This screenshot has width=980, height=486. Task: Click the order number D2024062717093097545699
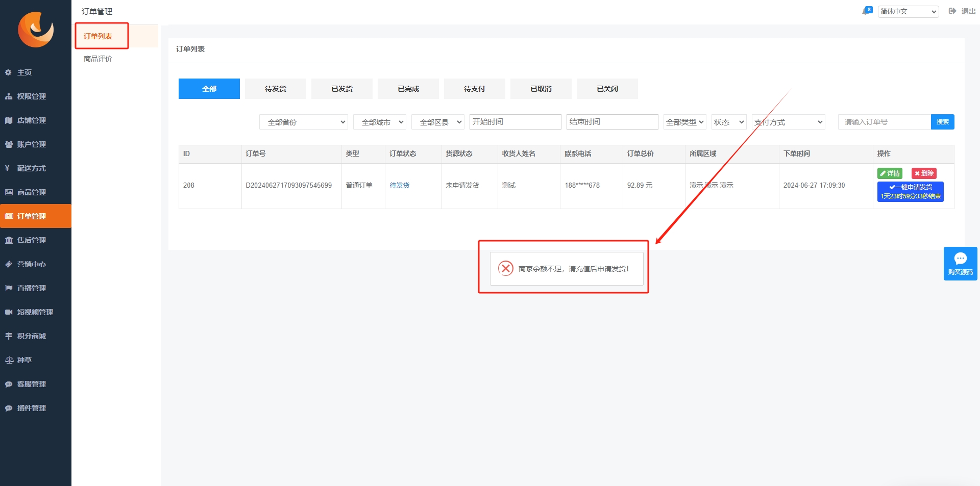coord(289,185)
